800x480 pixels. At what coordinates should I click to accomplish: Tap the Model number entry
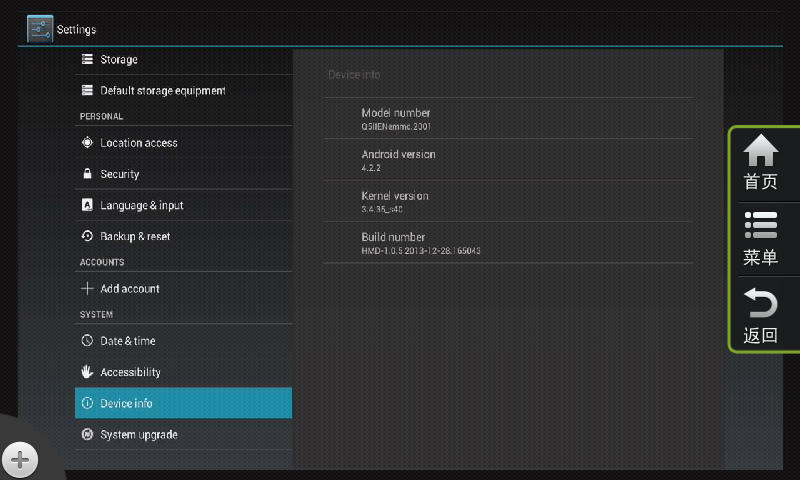507,119
